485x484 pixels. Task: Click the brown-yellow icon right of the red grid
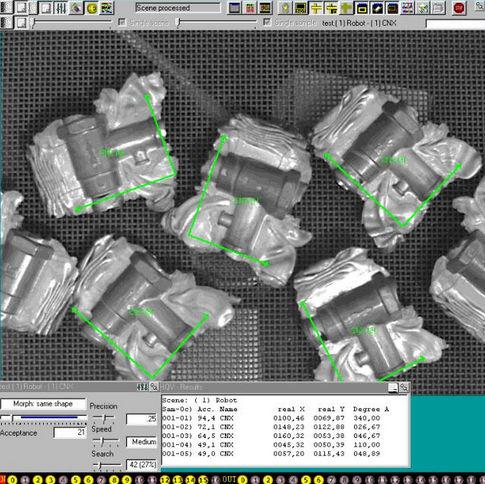tap(265, 8)
